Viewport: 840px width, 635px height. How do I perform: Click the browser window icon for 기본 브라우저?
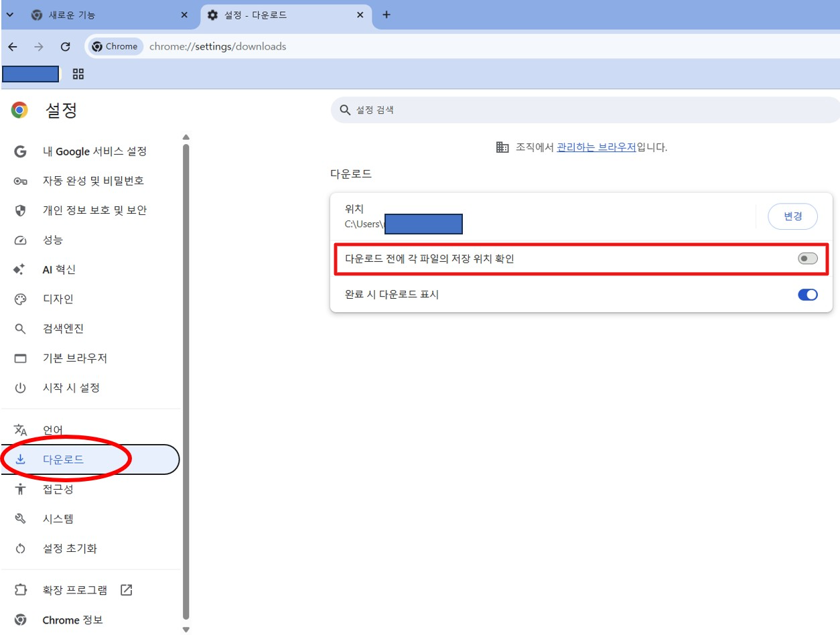20,358
